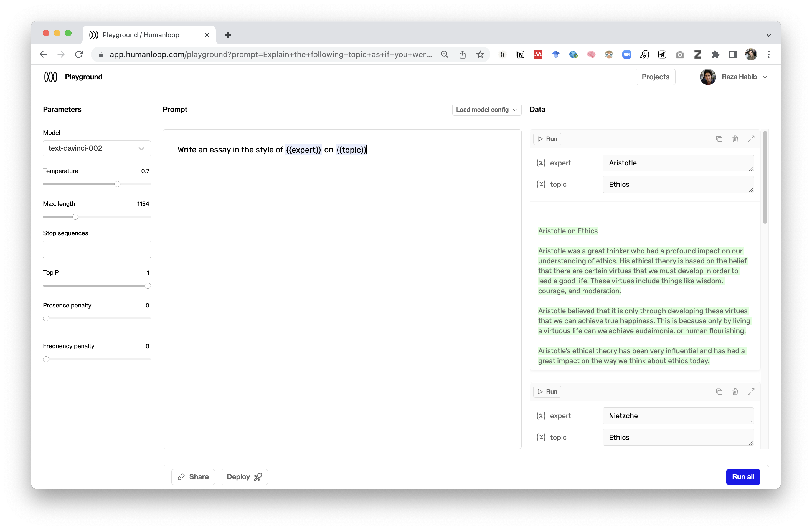
Task: Open a new browser tab
Action: click(228, 35)
